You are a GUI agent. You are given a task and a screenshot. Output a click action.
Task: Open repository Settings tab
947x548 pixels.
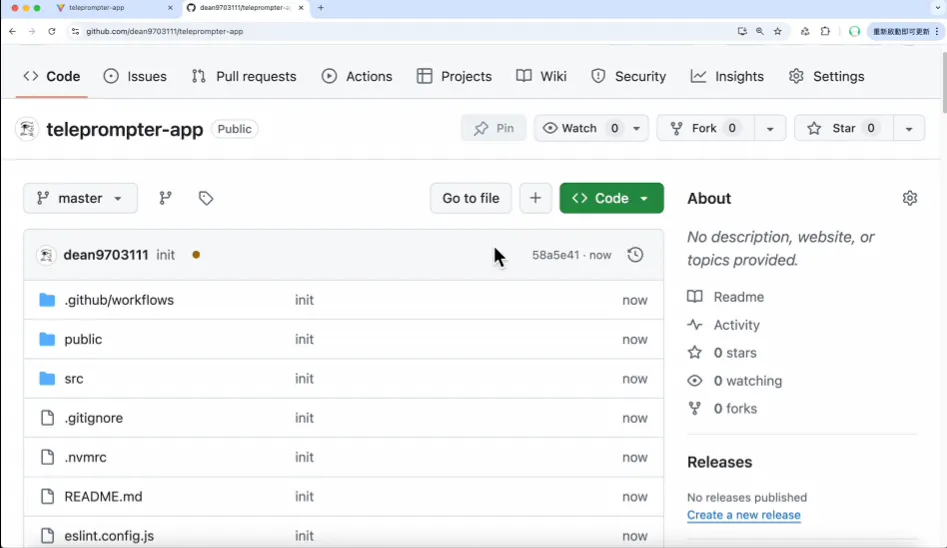pos(826,76)
